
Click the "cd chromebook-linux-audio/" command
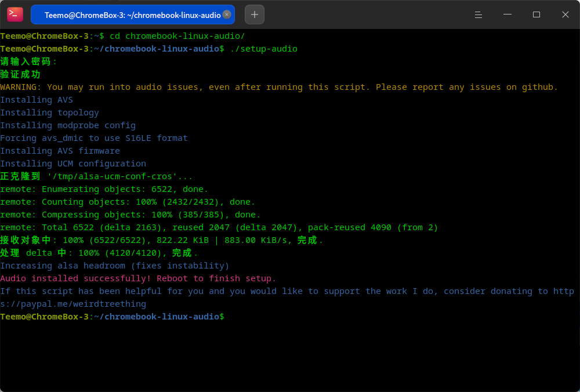coord(177,36)
